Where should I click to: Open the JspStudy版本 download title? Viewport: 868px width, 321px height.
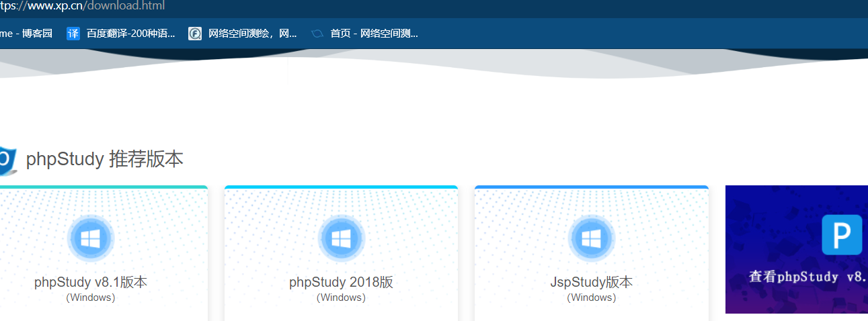592,282
